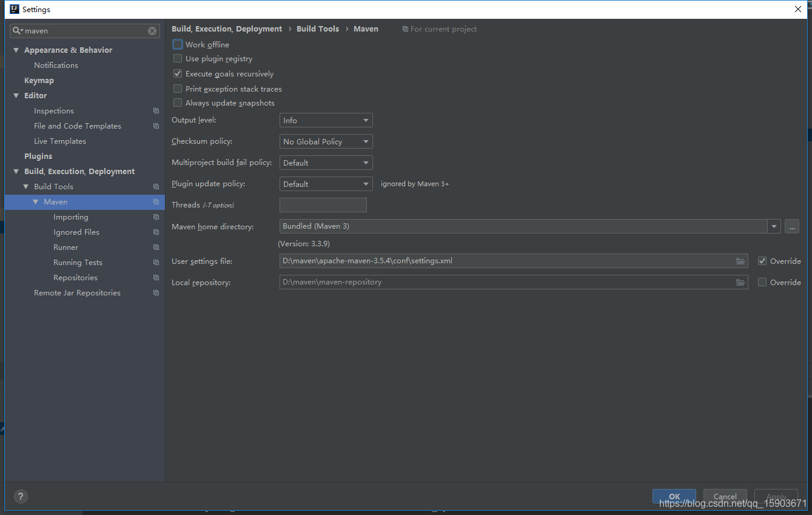Enable Use plugin registry checkbox
Viewport: 812px width, 515px height.
pyautogui.click(x=178, y=59)
